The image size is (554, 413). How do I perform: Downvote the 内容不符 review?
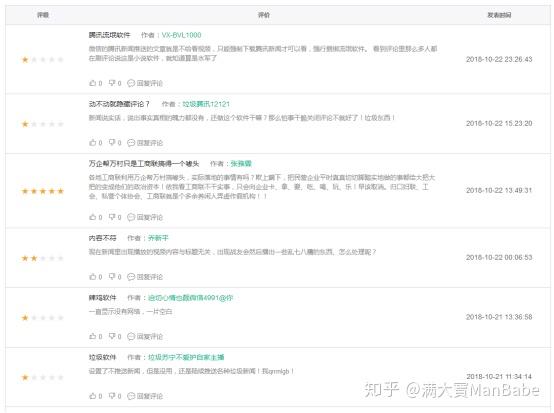tap(115, 277)
